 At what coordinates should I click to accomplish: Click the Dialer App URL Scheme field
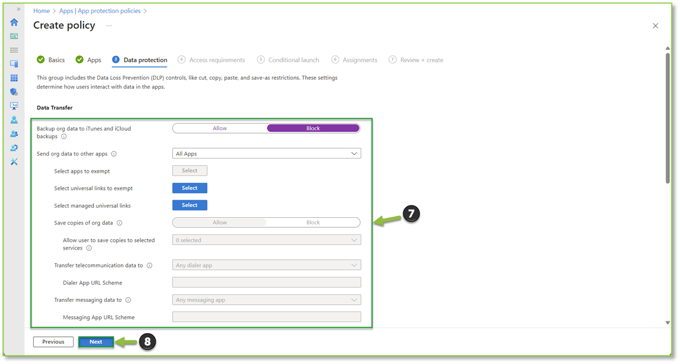point(266,282)
